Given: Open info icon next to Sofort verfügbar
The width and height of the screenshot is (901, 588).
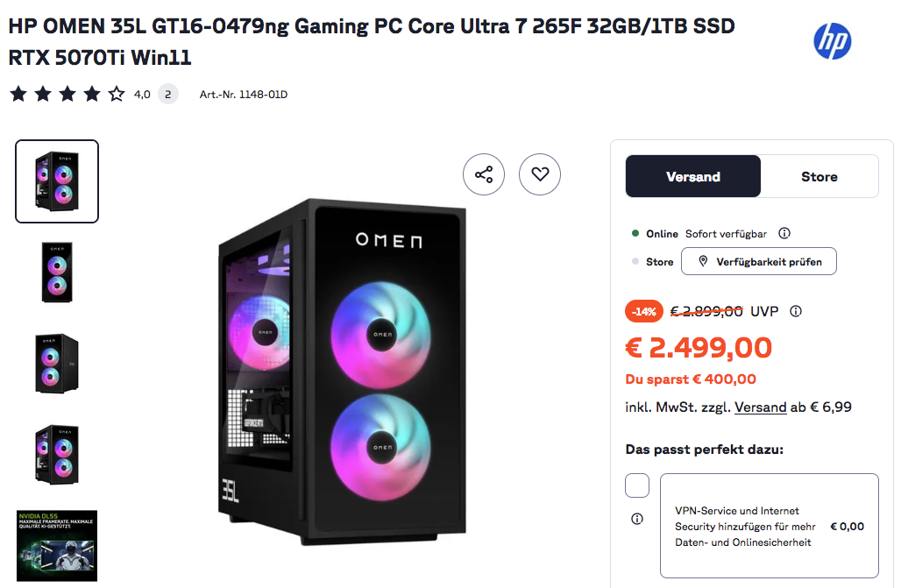Looking at the screenshot, I should [x=784, y=234].
